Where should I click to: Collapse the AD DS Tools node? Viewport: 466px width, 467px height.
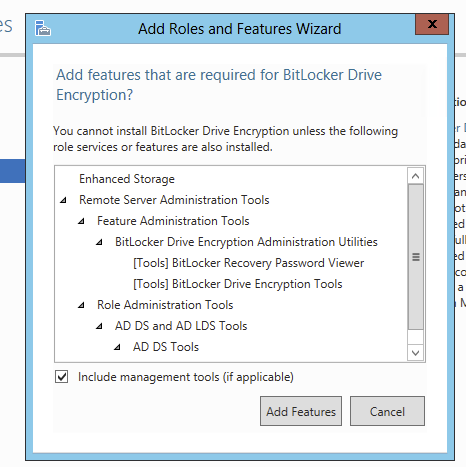[x=117, y=347]
